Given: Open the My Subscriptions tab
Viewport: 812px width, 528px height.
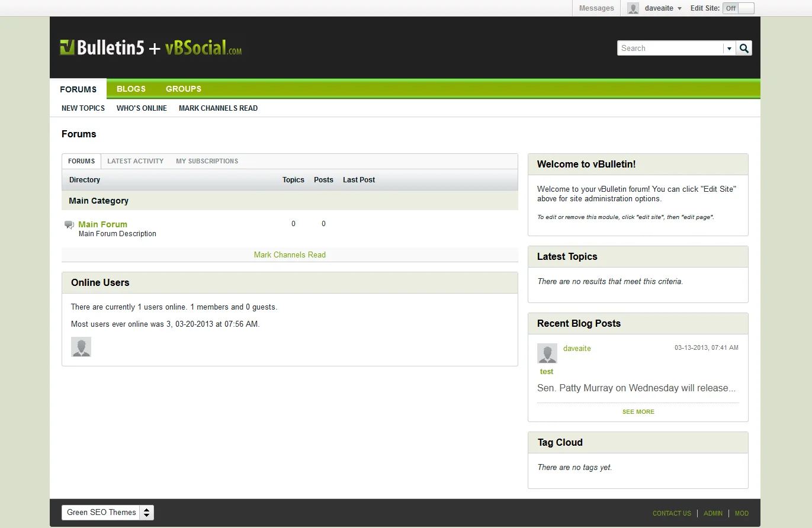Looking at the screenshot, I should 207,161.
